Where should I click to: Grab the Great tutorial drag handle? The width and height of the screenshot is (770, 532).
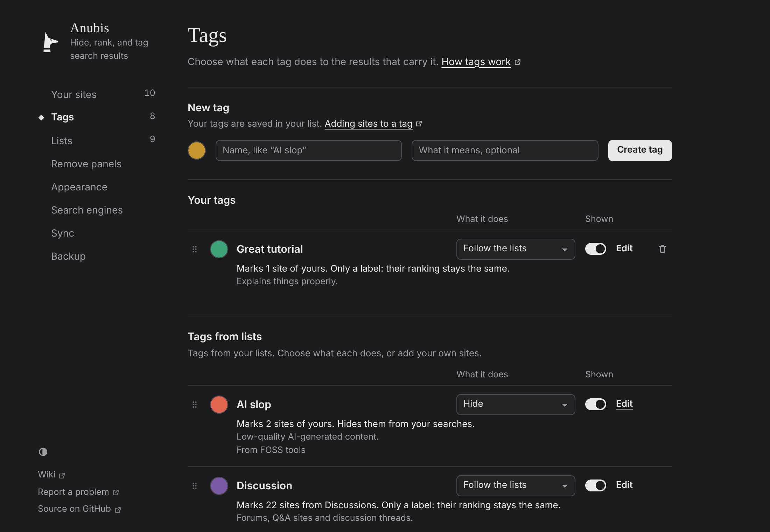pos(195,249)
